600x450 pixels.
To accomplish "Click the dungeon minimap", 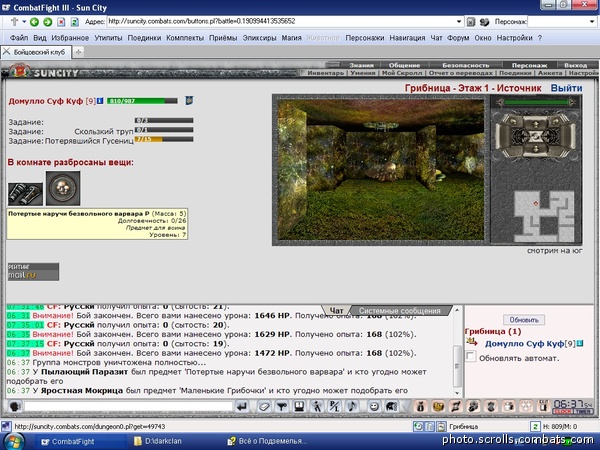I will pos(544,216).
